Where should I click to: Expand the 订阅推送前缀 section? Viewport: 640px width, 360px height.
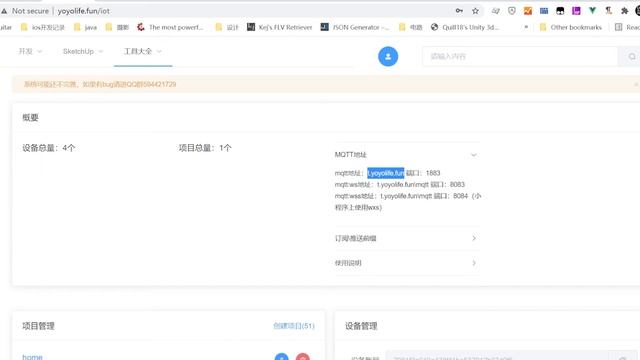coord(406,238)
